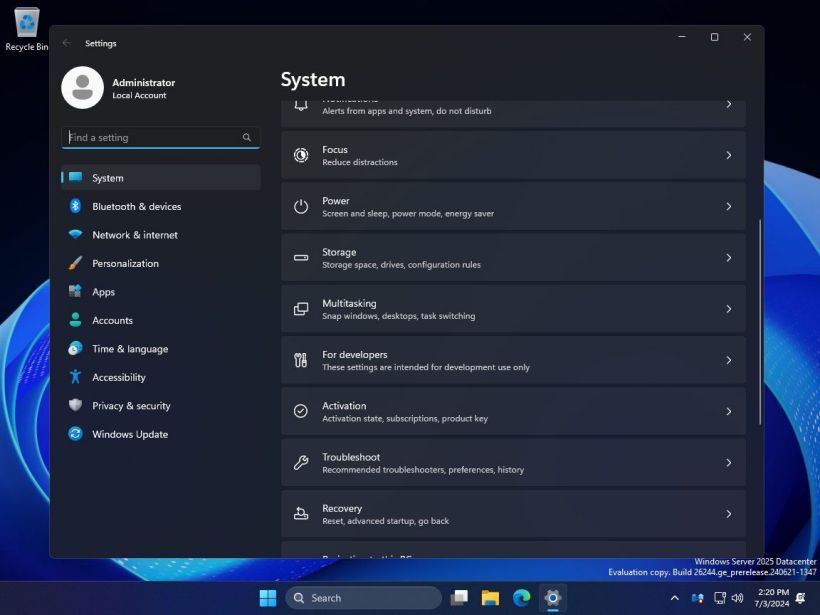Click the Windows Update sync icon
Viewport: 820px width, 615px height.
click(75, 434)
